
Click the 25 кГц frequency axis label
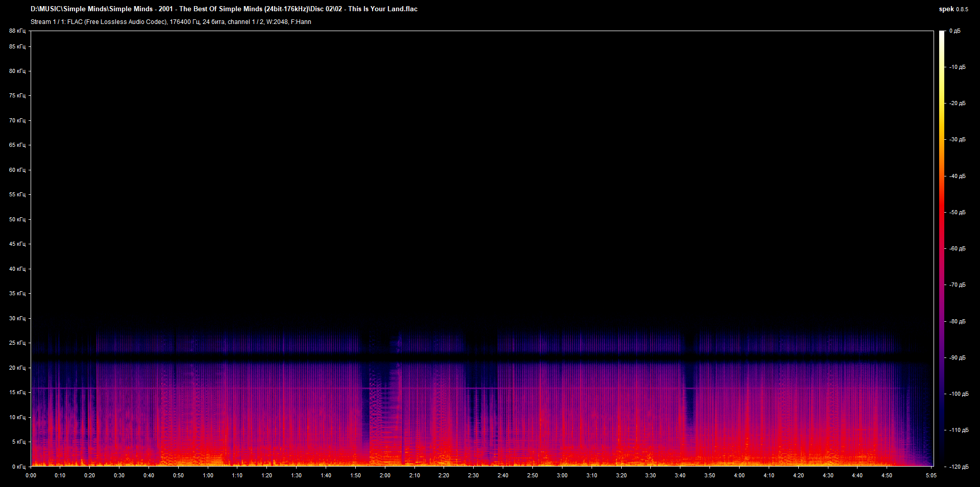[17, 343]
